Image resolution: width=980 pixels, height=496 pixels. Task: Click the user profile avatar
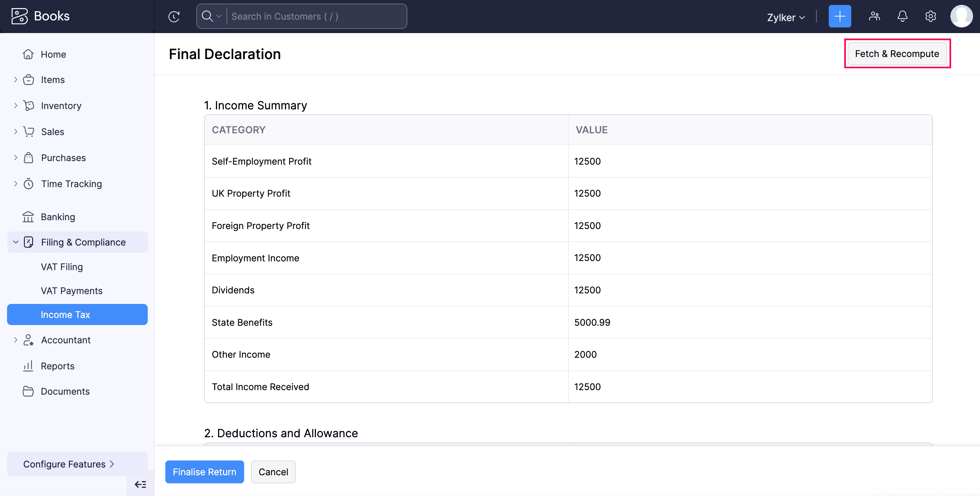point(961,16)
